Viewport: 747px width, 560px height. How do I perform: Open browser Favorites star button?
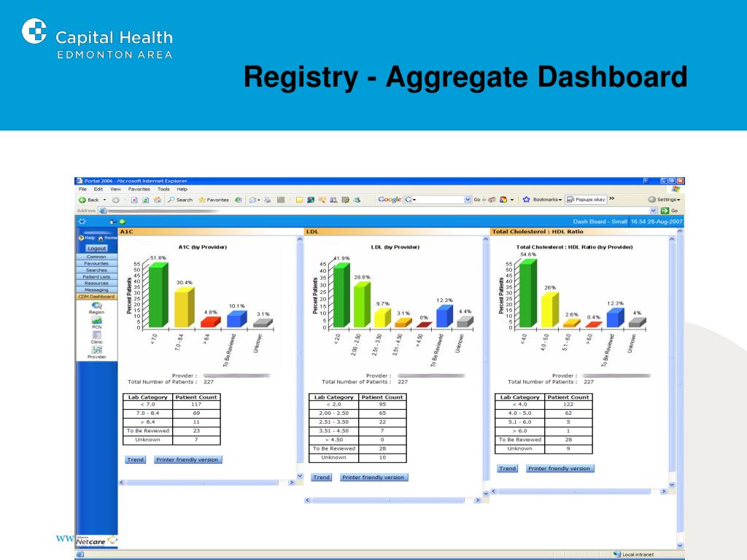tap(214, 200)
